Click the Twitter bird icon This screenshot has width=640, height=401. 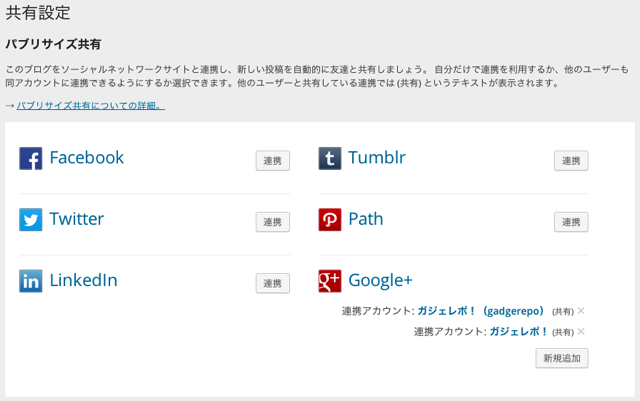(x=31, y=220)
